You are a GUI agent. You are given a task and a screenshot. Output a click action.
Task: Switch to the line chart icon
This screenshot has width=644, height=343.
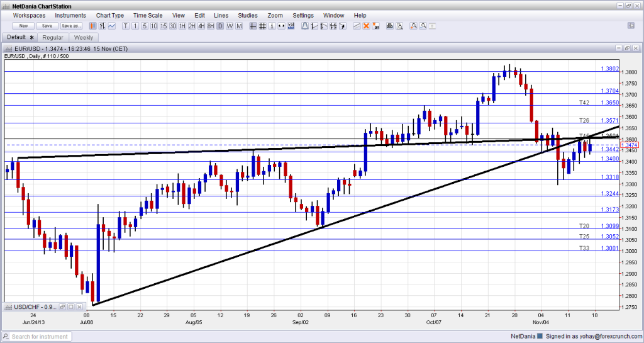pos(112,26)
